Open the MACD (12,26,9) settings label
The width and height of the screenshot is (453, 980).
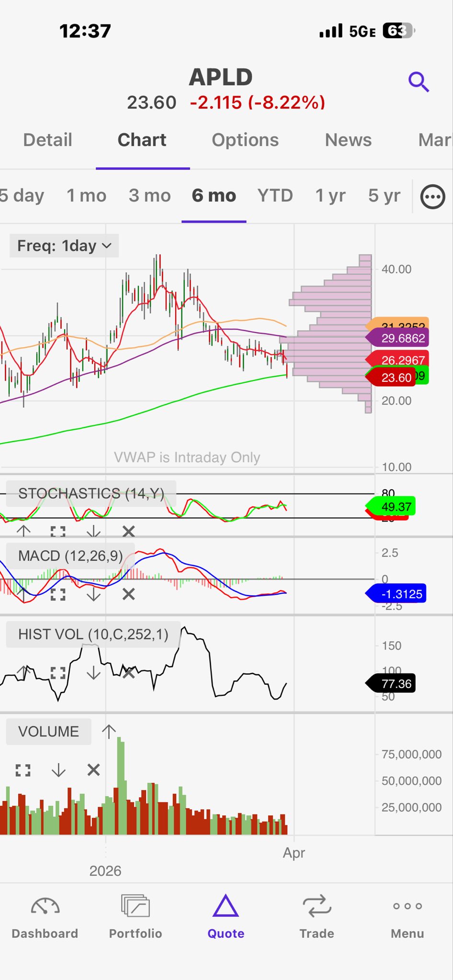coord(70,556)
